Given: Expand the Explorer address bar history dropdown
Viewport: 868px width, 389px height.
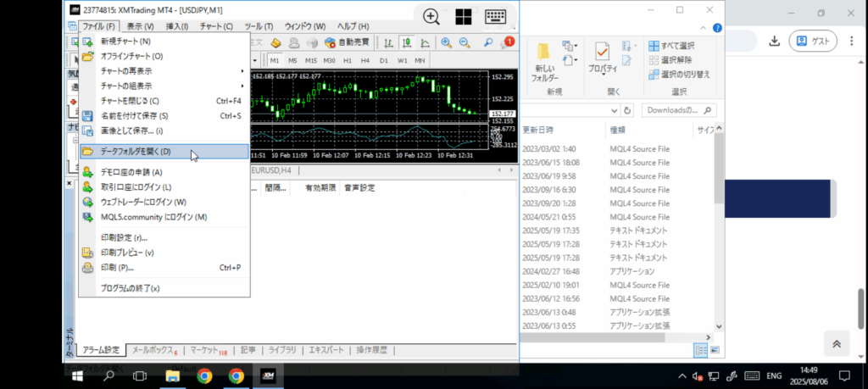Looking at the screenshot, I should (614, 110).
